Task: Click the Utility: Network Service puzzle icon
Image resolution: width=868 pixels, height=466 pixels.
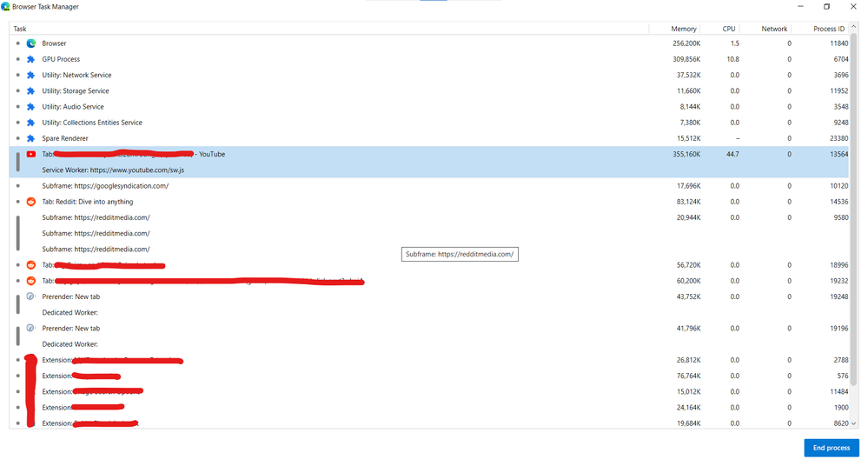Action: tap(31, 75)
